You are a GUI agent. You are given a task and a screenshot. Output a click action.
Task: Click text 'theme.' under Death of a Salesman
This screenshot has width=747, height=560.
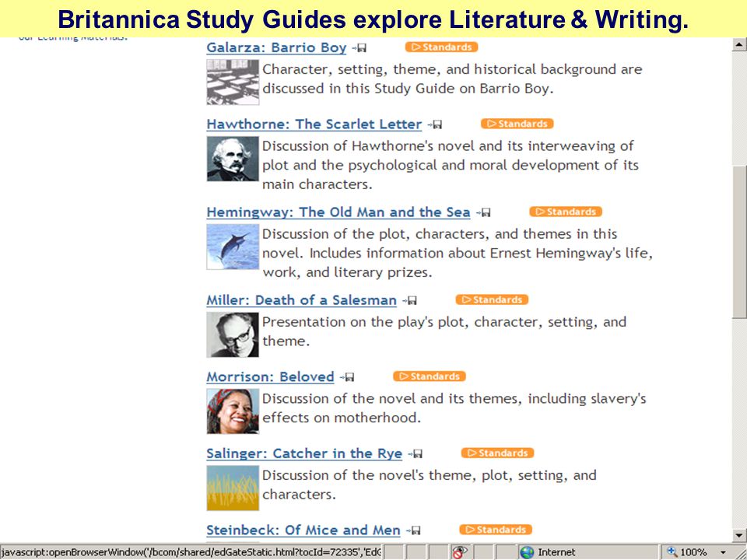pos(286,341)
